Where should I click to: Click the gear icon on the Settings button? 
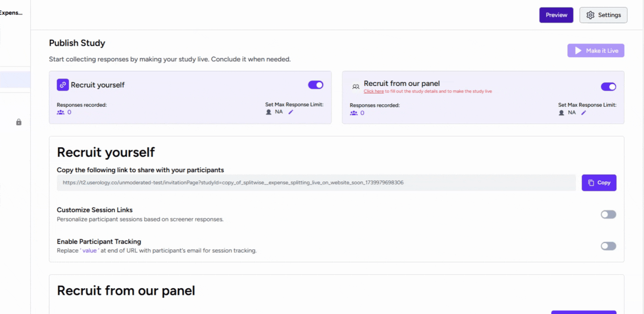(x=590, y=15)
